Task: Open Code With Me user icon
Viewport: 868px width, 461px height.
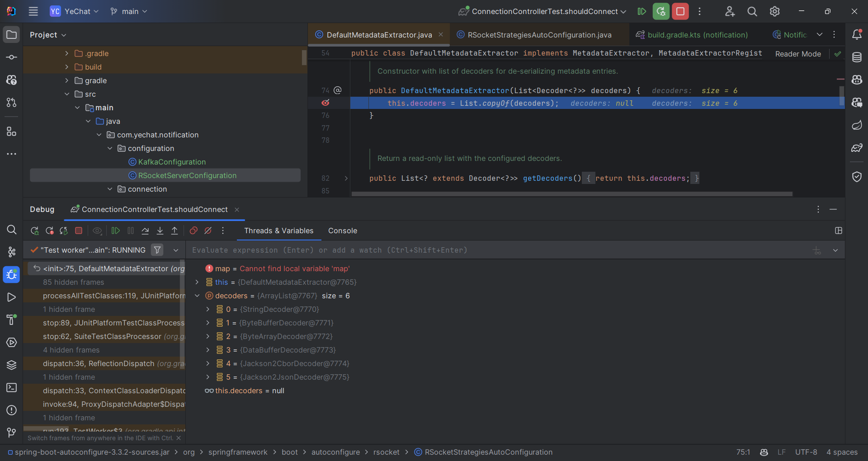Action: (x=730, y=11)
